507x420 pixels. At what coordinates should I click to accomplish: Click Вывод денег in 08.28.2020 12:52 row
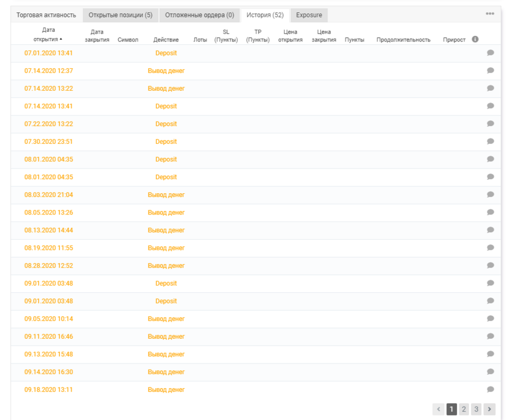click(166, 265)
